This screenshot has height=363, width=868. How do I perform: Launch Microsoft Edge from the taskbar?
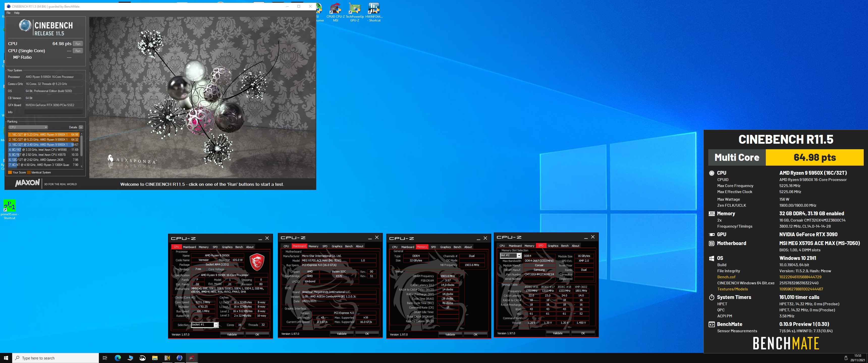[118, 358]
